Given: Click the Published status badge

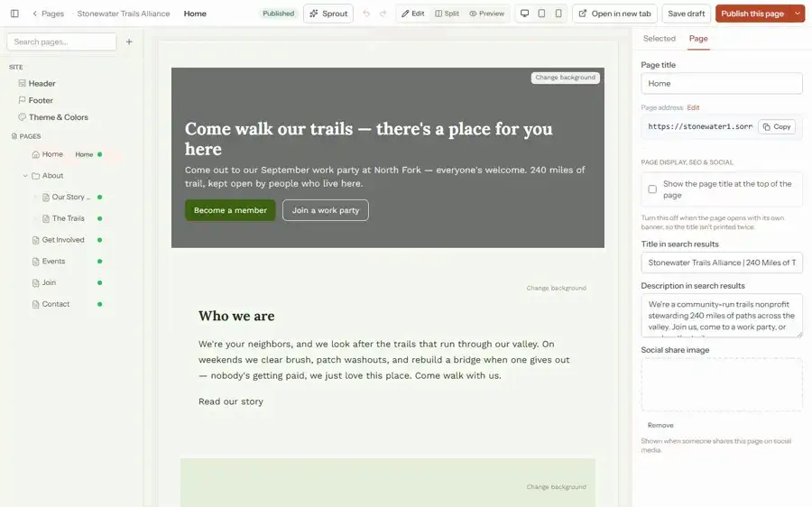Looking at the screenshot, I should (278, 14).
